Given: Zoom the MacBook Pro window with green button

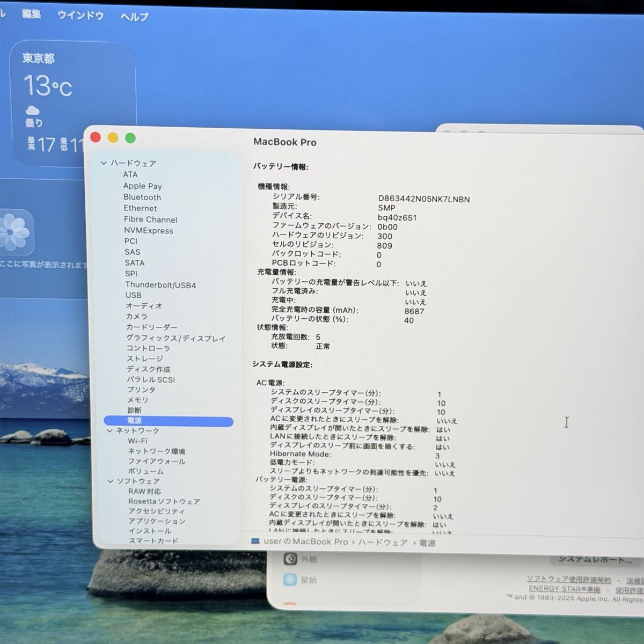Looking at the screenshot, I should click(x=130, y=138).
